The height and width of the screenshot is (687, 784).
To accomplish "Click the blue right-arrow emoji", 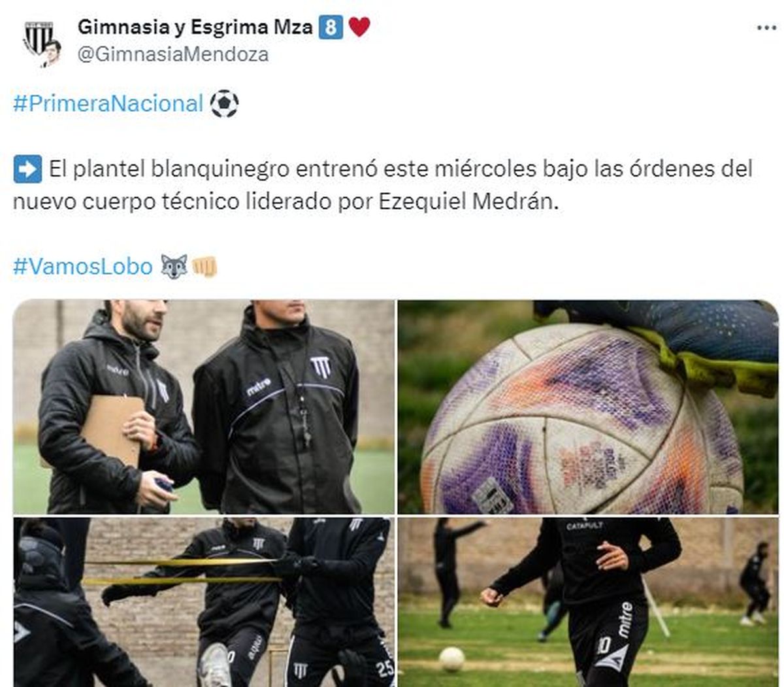I will [x=27, y=169].
